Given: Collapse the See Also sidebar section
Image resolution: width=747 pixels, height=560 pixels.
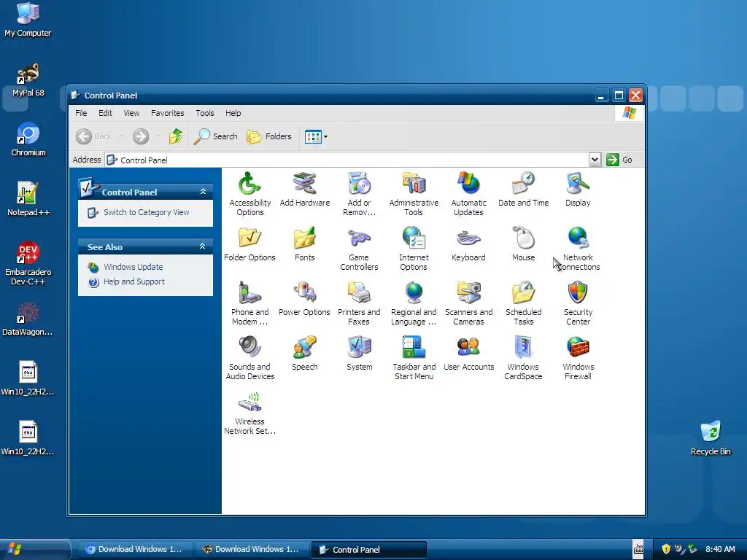Looking at the screenshot, I should pyautogui.click(x=203, y=246).
